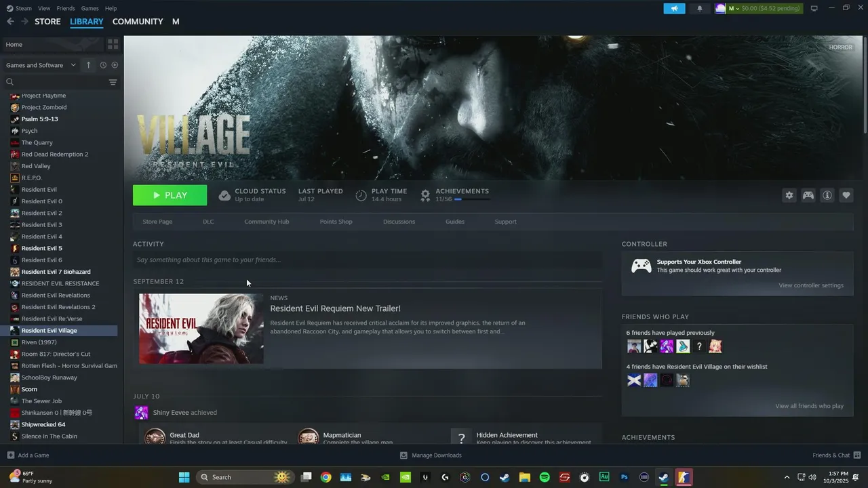Select Project Zomboid in library list
This screenshot has width=868, height=488.
click(x=43, y=107)
